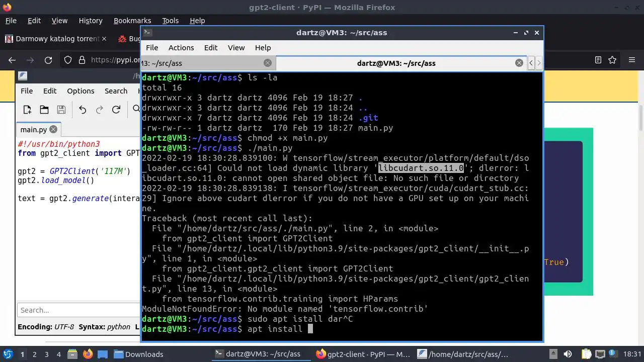644x362 pixels.
Task: Click the New document icon in text editor
Action: point(27,110)
